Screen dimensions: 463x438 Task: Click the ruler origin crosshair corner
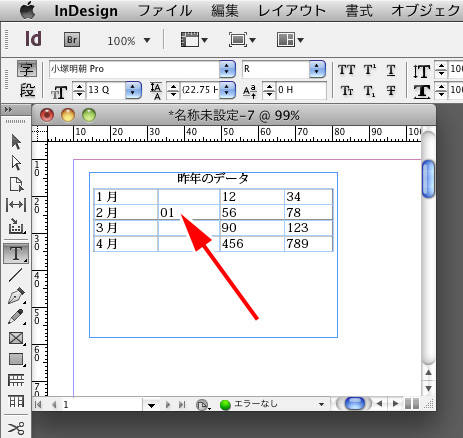coord(40,134)
